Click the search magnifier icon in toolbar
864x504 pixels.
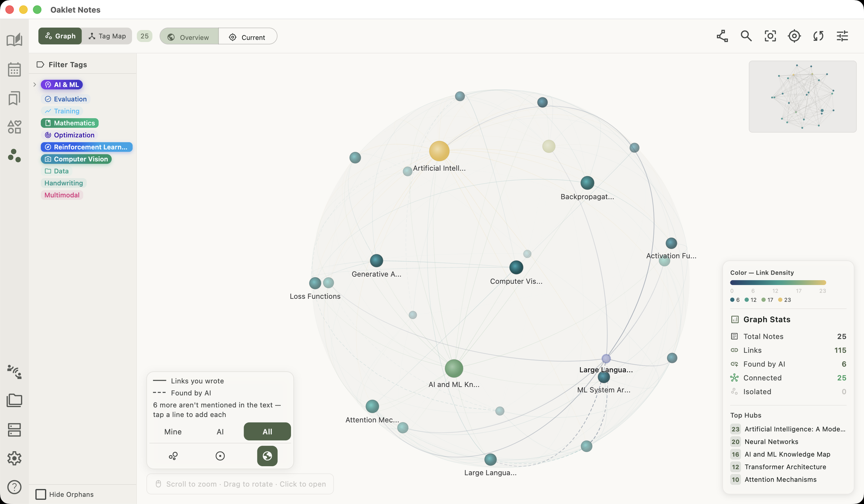746,36
